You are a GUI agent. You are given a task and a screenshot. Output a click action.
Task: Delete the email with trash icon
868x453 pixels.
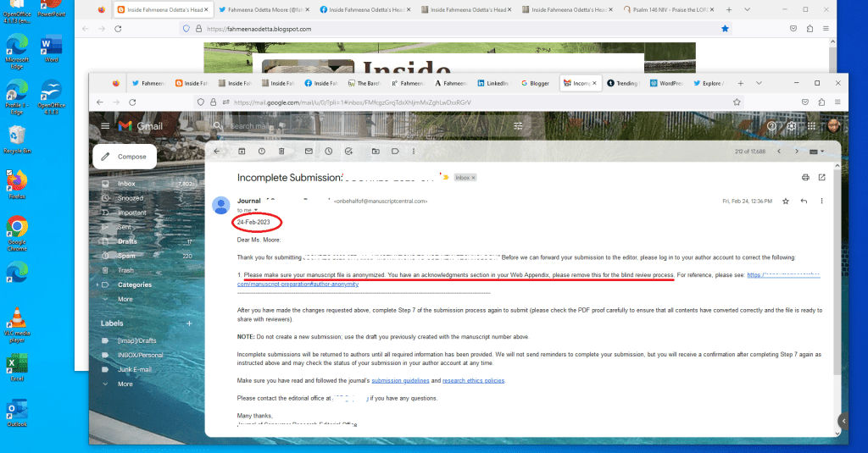281,152
